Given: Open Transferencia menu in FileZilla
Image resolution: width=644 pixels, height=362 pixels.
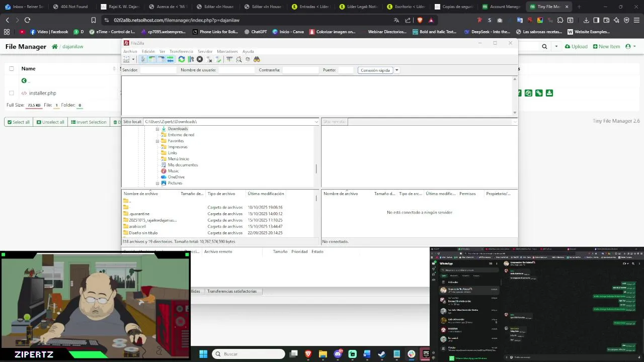Looking at the screenshot, I should coord(181,51).
